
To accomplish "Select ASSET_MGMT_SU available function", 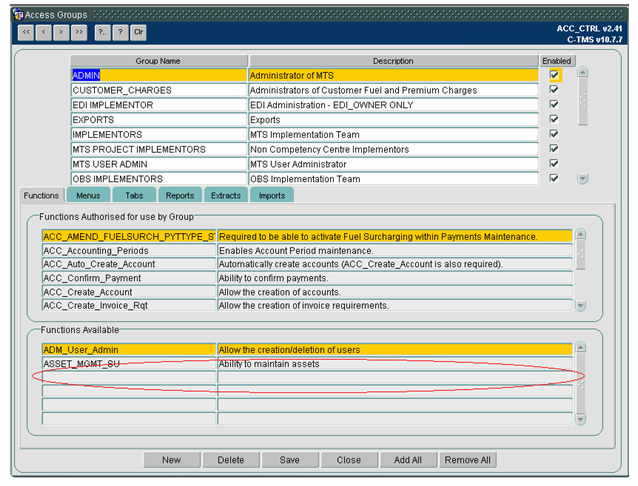I will 129,363.
